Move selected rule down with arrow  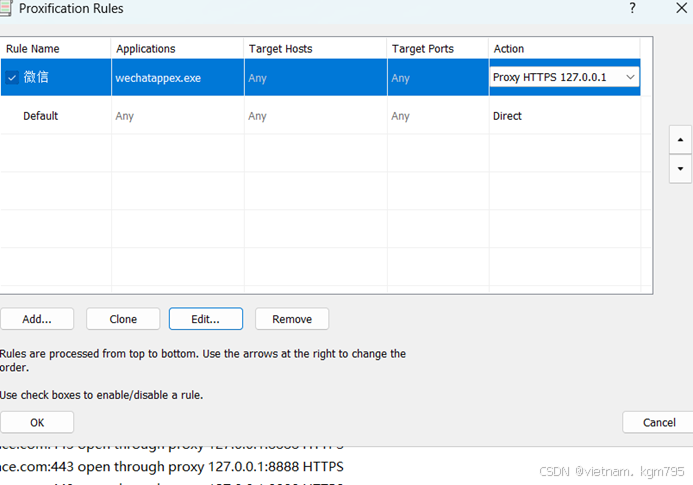[x=680, y=168]
